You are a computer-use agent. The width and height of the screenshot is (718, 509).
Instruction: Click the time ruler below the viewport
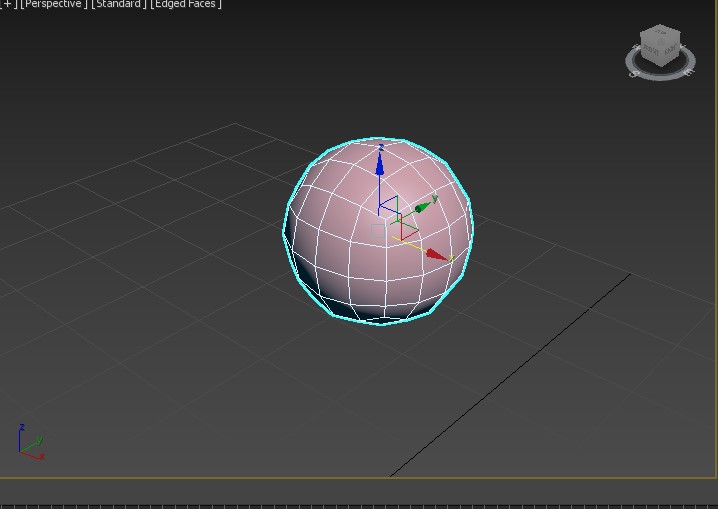point(359,503)
